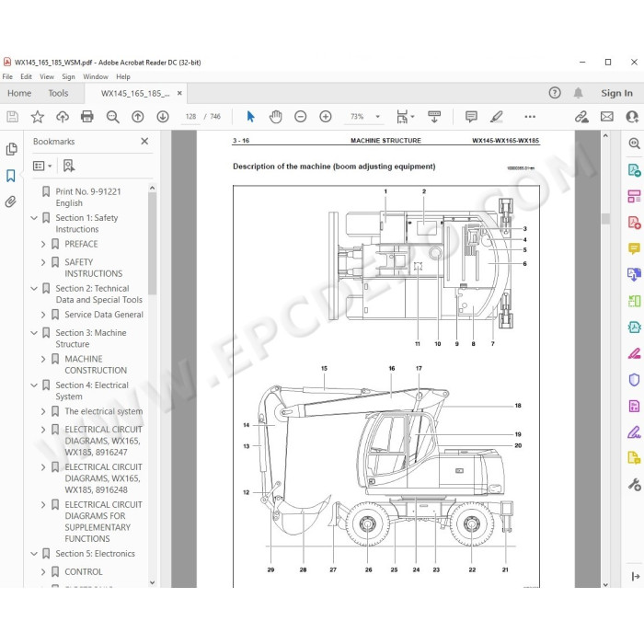Image resolution: width=644 pixels, height=644 pixels.
Task: Open the zoom percentage dropdown
Action: pos(378,117)
